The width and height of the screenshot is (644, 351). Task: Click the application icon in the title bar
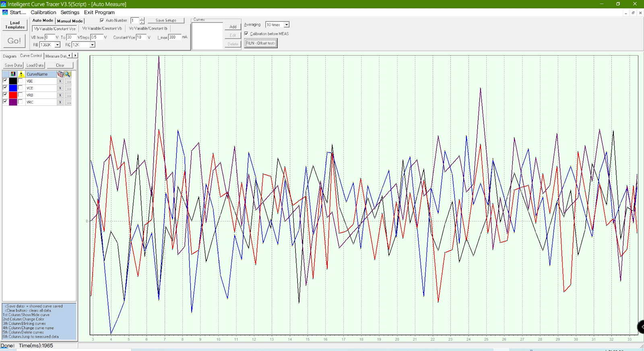coord(4,4)
